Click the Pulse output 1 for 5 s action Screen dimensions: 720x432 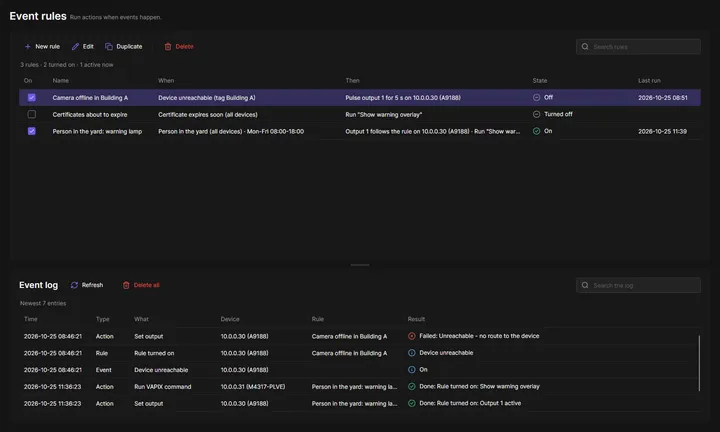[x=403, y=98]
